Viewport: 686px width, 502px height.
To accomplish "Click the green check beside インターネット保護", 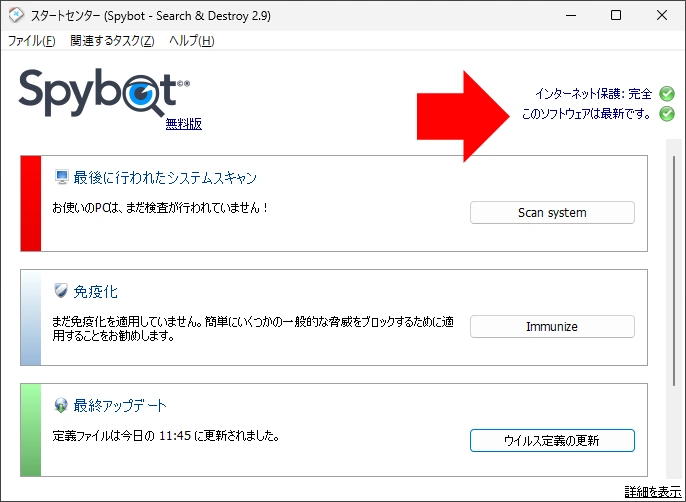I will coord(667,93).
